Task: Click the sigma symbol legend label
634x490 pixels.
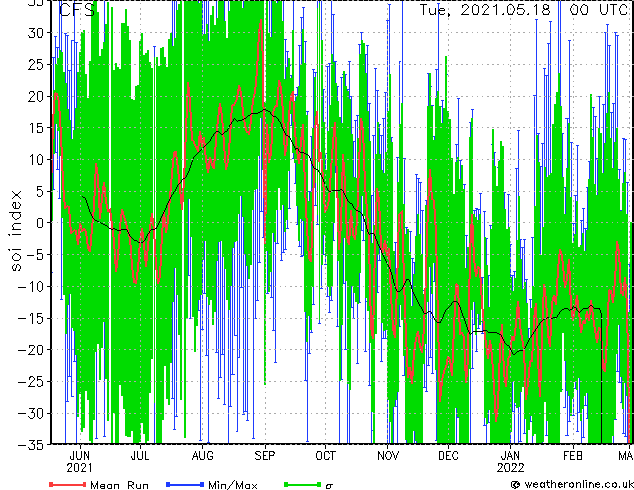Action: [329, 486]
